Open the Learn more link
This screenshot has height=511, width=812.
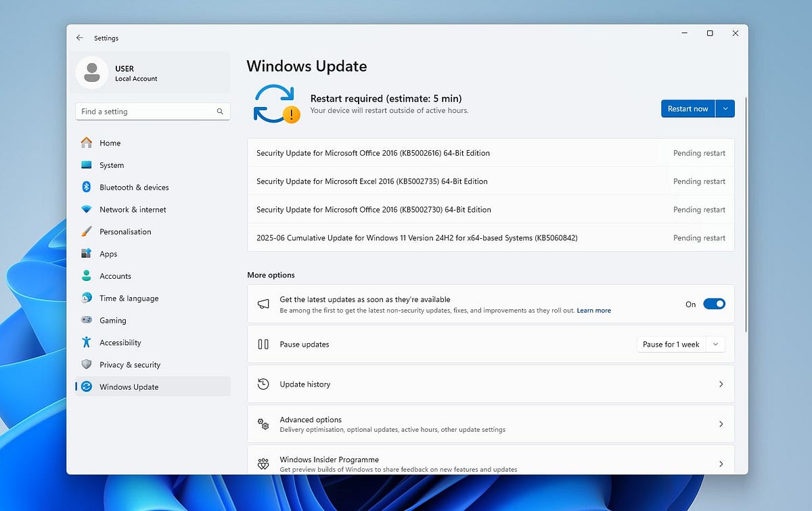[593, 311]
